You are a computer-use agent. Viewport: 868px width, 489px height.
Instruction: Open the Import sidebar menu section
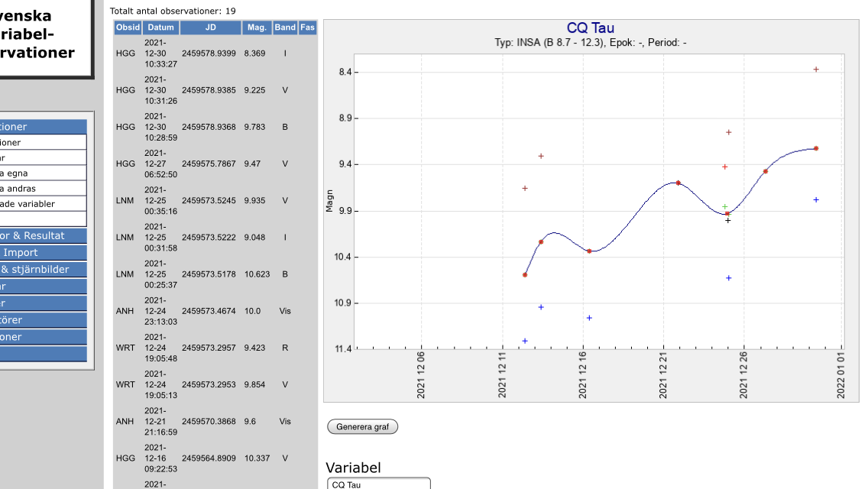point(43,253)
